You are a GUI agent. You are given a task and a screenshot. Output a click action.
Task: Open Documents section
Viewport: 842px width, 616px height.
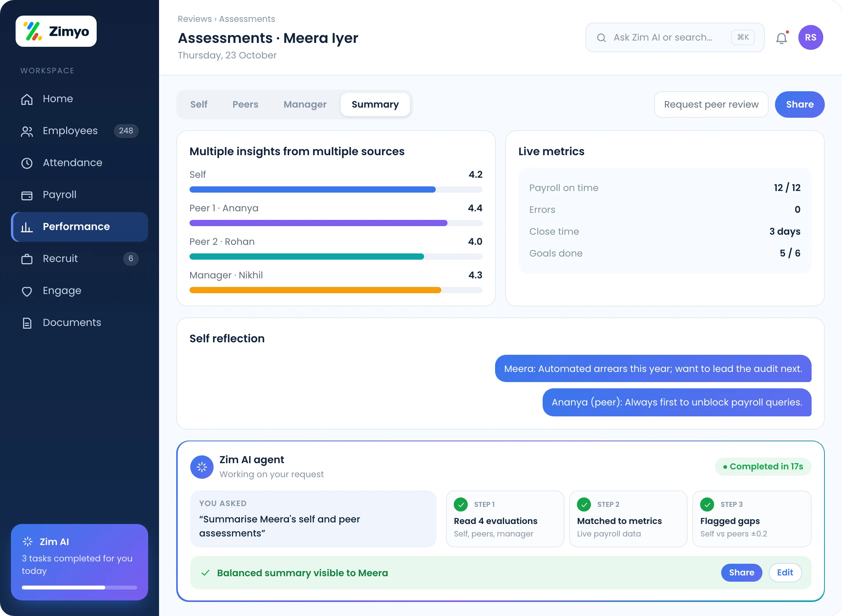(x=80, y=323)
